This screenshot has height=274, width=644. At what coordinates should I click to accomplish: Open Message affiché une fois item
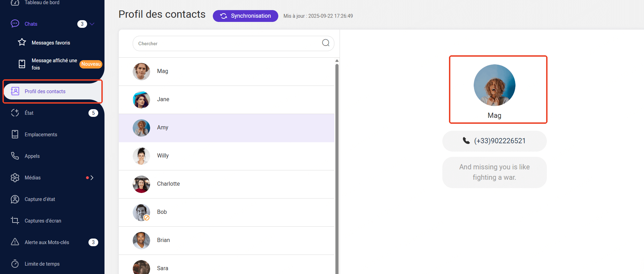pos(54,64)
